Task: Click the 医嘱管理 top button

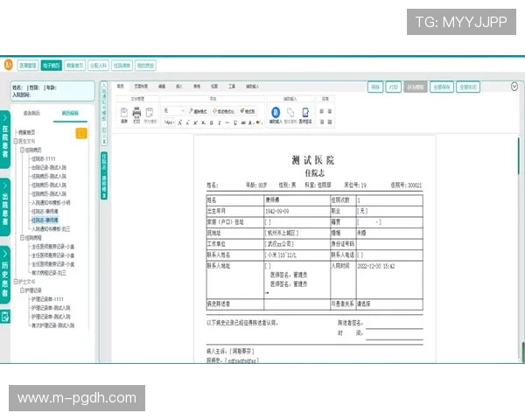Action: click(28, 66)
